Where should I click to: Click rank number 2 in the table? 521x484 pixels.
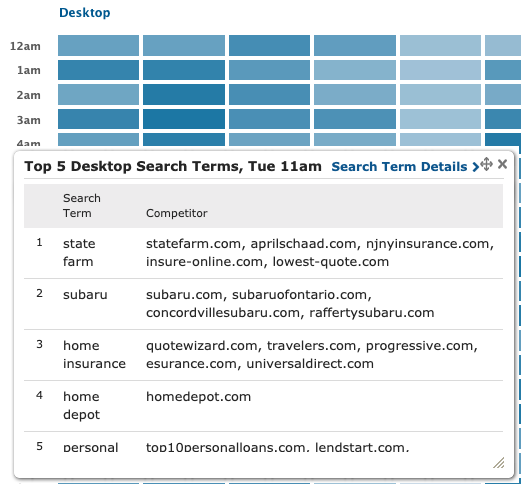click(x=39, y=293)
